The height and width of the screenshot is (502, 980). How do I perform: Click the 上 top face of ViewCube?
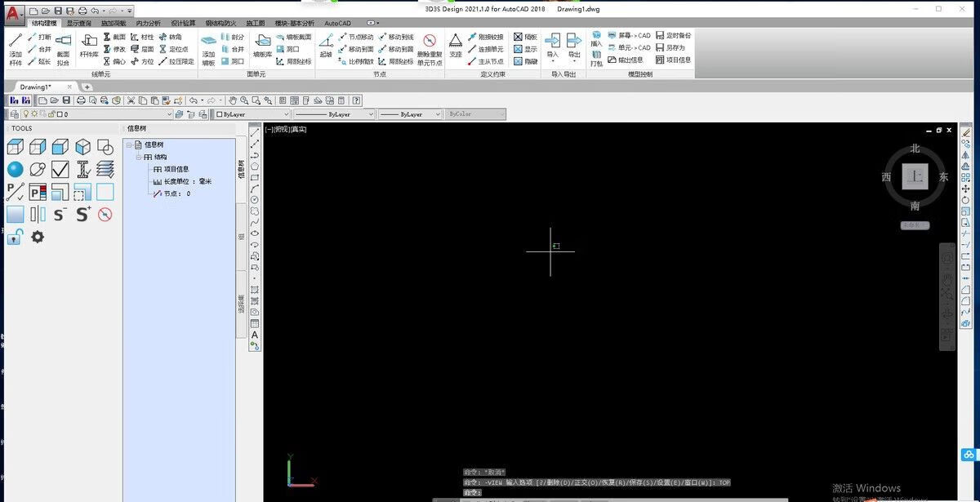click(x=915, y=176)
